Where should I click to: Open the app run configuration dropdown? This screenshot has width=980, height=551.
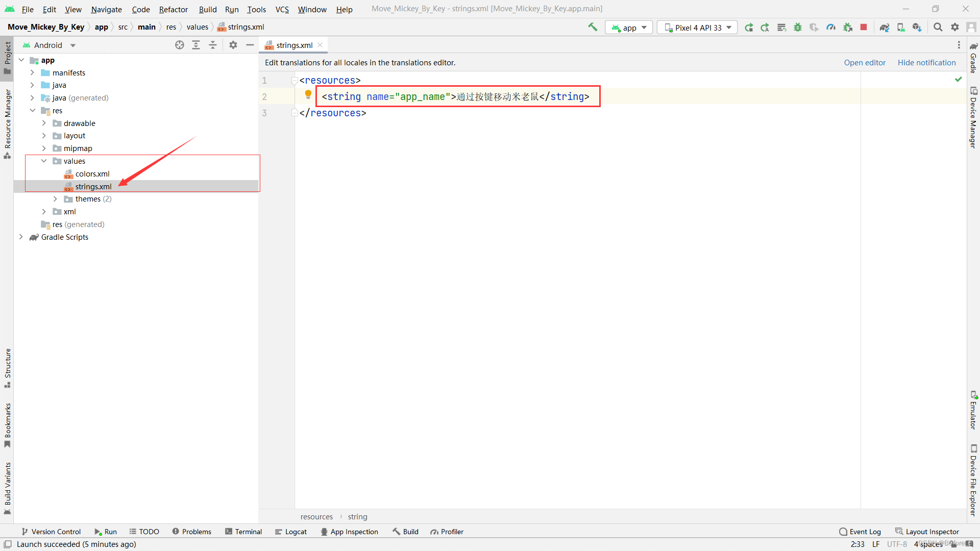(629, 28)
